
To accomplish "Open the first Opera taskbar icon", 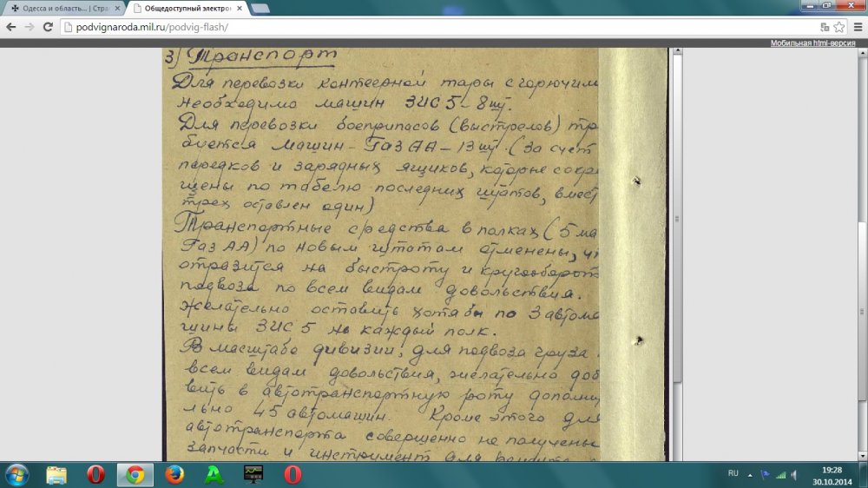I will click(95, 475).
